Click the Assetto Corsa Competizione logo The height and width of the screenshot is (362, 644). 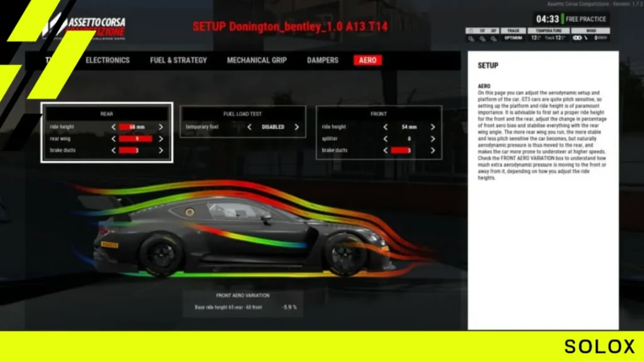click(84, 28)
